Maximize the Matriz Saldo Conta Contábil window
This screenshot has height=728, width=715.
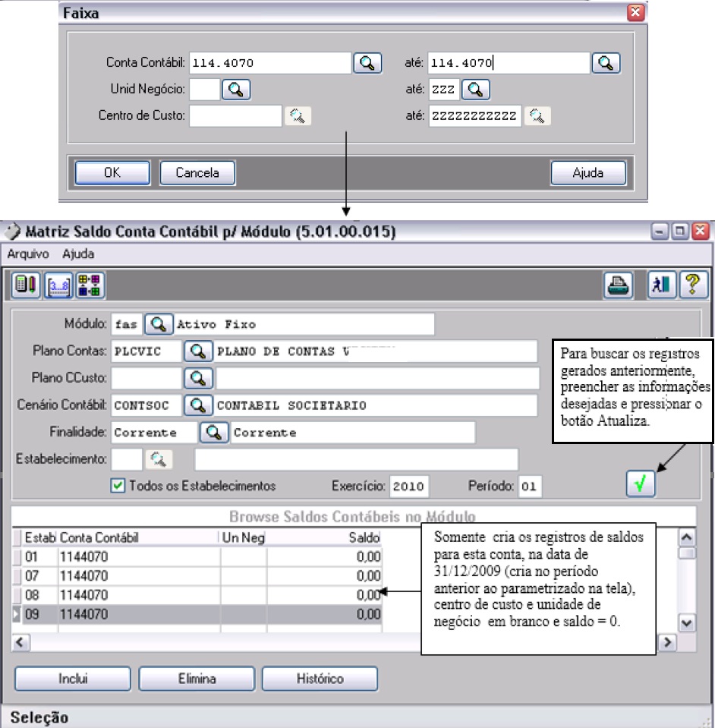680,231
